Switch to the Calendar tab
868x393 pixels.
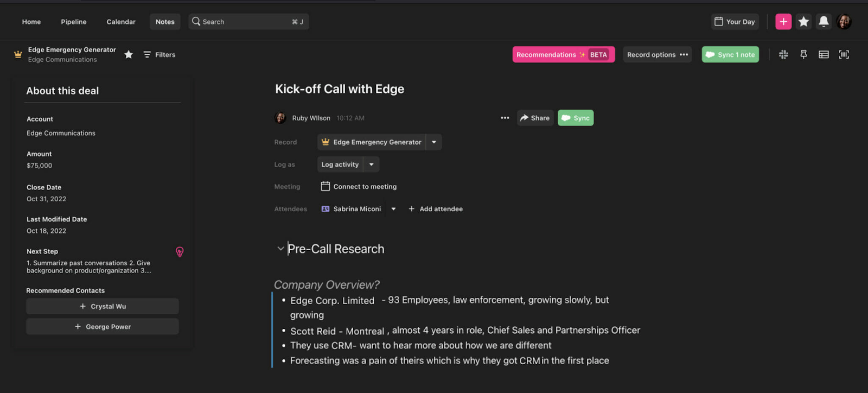tap(121, 22)
